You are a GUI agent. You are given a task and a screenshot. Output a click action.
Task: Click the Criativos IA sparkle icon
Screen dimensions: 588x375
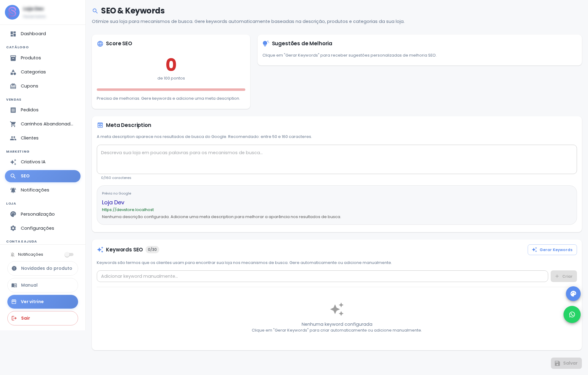click(13, 162)
